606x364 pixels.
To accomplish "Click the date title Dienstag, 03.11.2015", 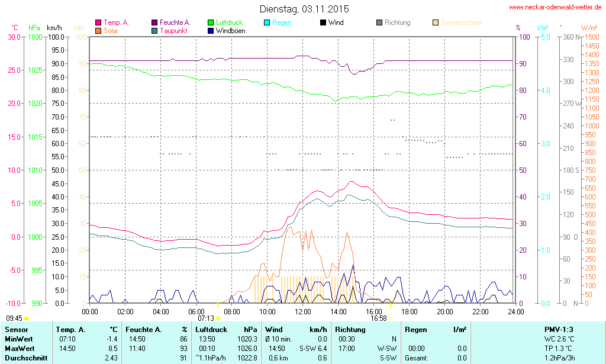I will [x=304, y=9].
